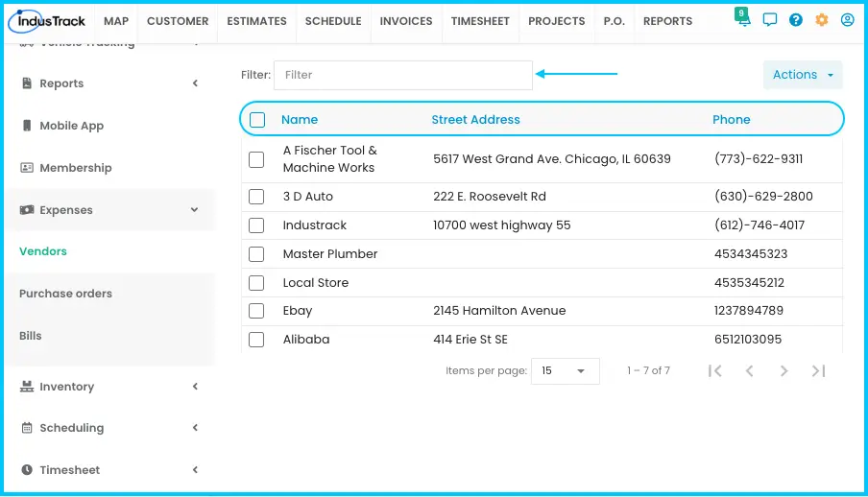Click the Expenses money icon
This screenshot has width=868, height=497.
tap(27, 210)
